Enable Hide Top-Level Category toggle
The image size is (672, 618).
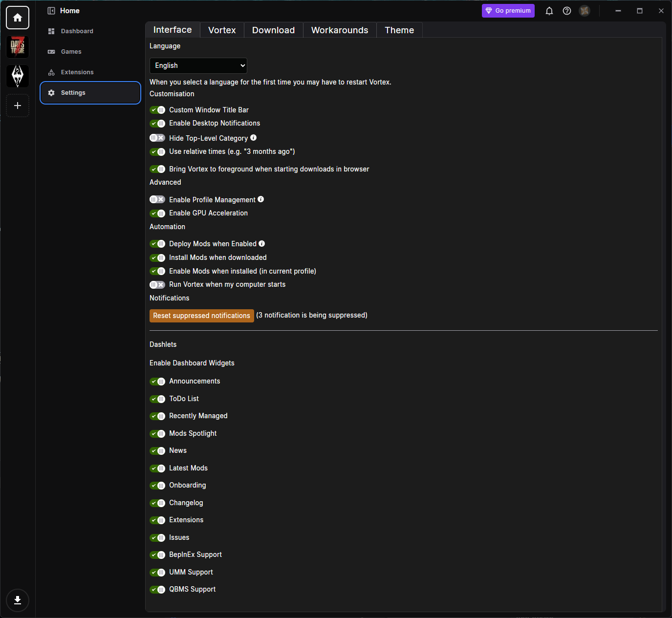[x=157, y=138]
